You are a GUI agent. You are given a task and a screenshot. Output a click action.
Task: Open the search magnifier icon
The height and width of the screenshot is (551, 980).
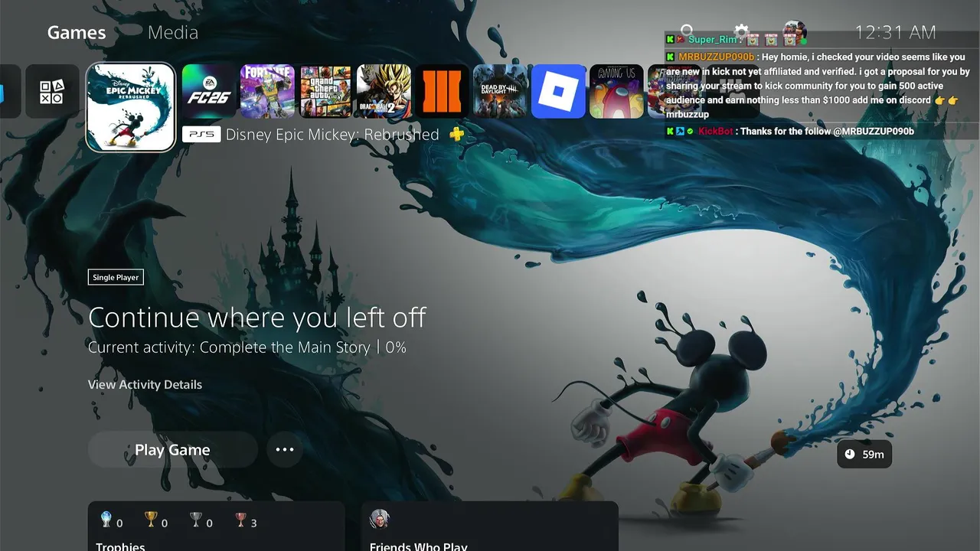688,31
